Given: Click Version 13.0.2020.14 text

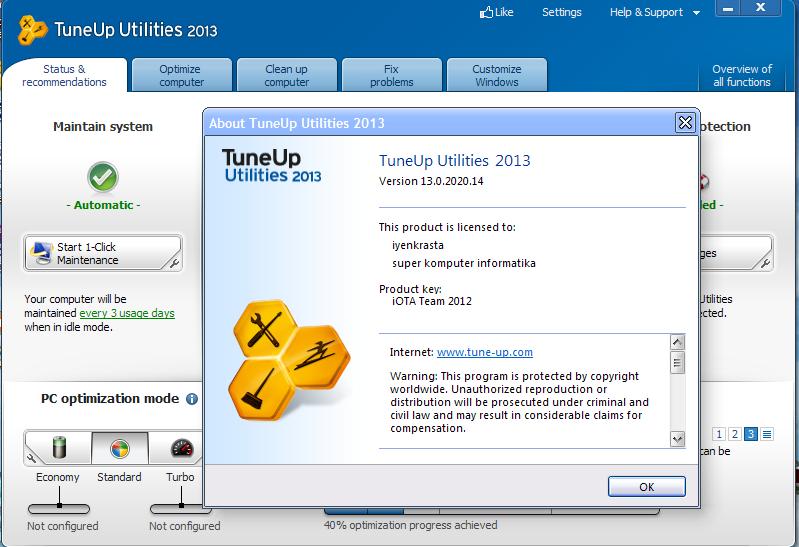Looking at the screenshot, I should pos(431,181).
